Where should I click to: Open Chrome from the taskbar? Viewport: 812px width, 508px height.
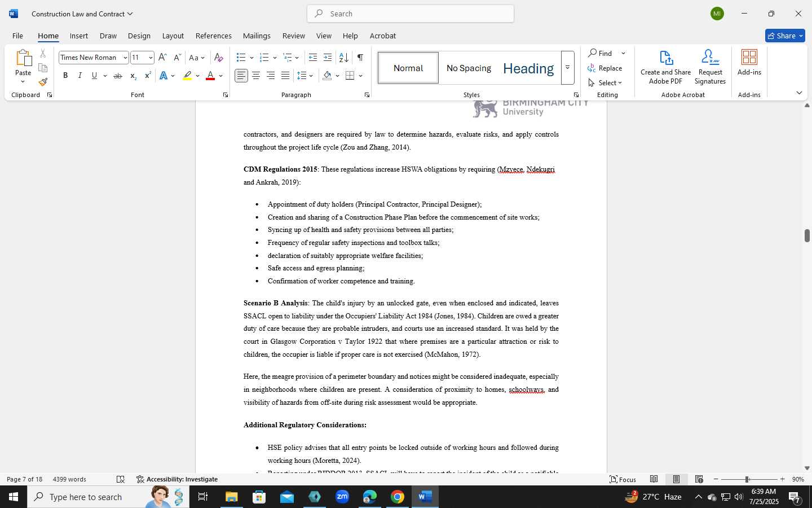click(398, 497)
